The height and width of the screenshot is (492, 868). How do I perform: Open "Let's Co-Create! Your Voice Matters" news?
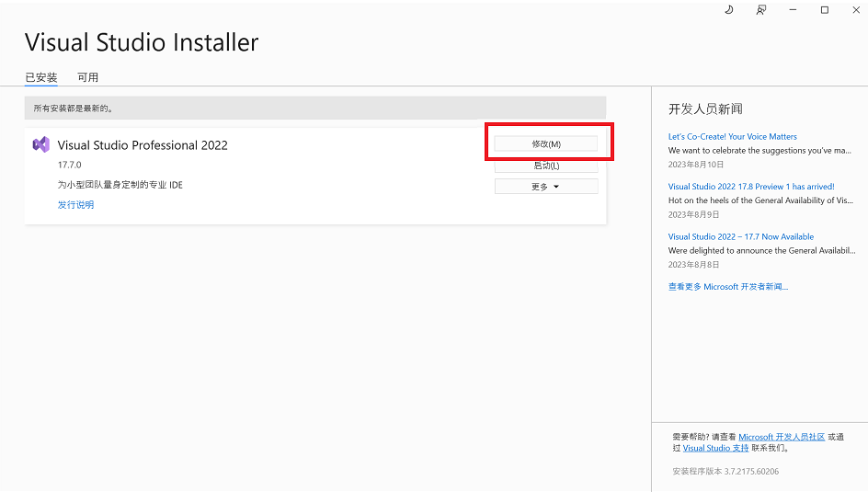[732, 137]
